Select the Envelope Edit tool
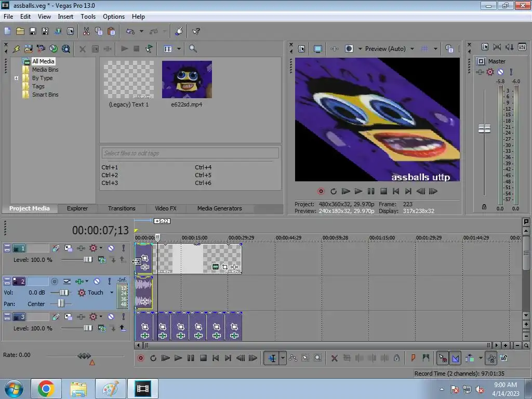 pos(293,358)
